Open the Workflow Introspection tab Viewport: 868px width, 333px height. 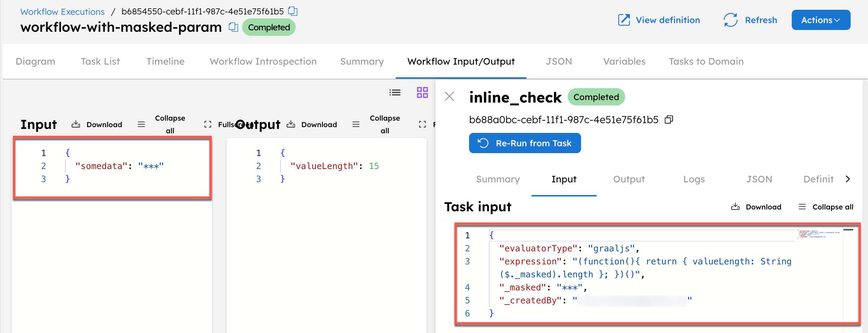(x=263, y=61)
